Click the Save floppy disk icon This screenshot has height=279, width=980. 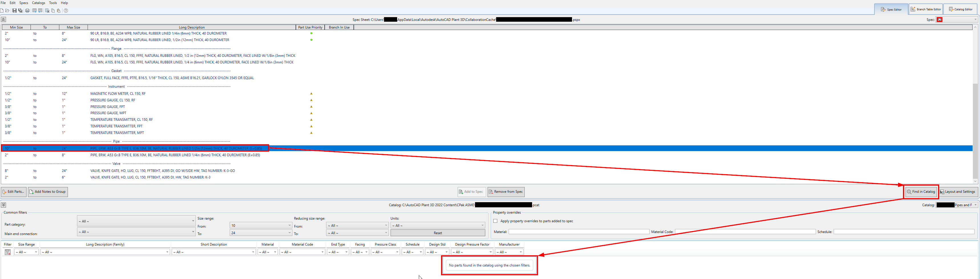pos(15,11)
